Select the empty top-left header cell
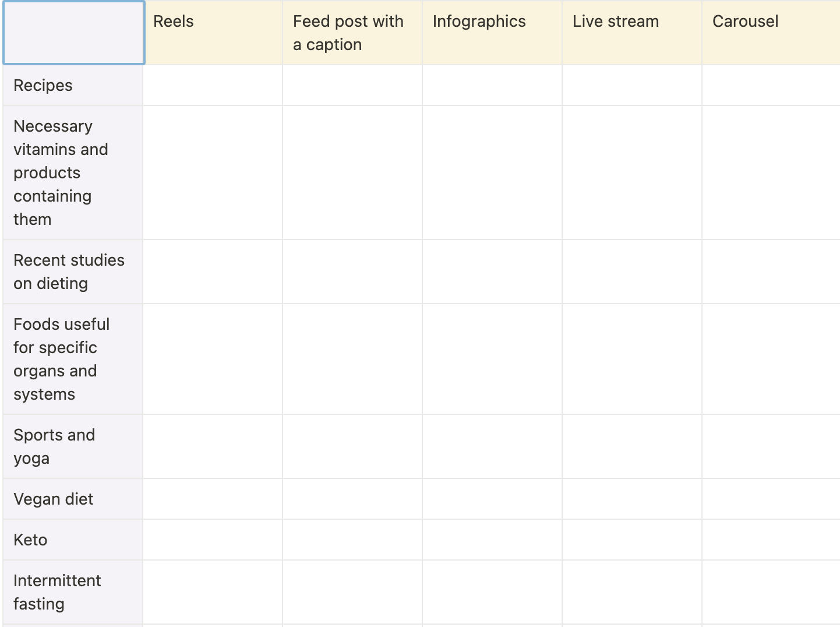The width and height of the screenshot is (840, 627). [x=73, y=33]
